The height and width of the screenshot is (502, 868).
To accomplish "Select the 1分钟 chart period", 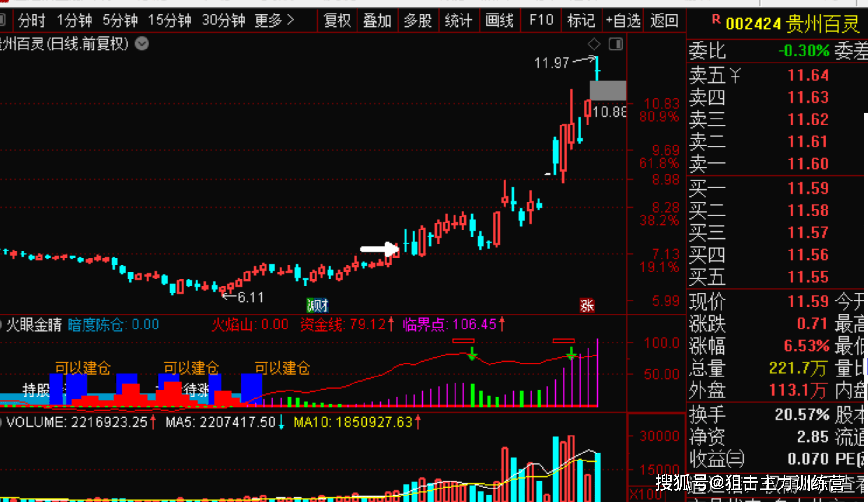I will click(x=74, y=21).
